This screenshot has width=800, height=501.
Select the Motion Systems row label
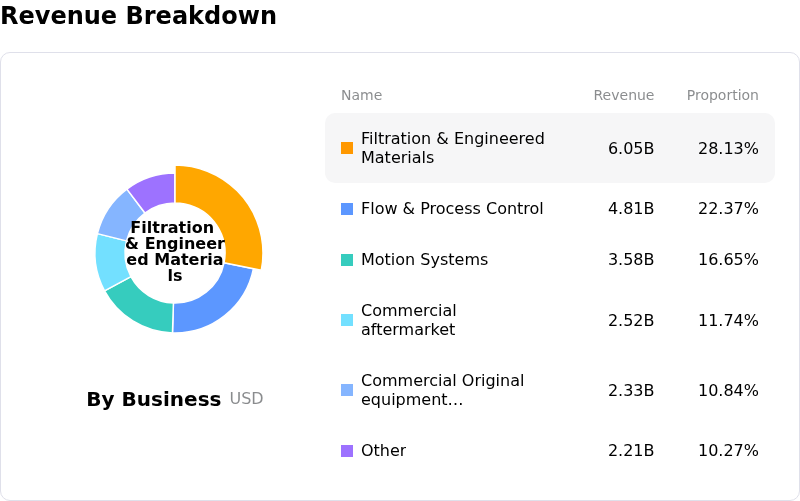(424, 260)
